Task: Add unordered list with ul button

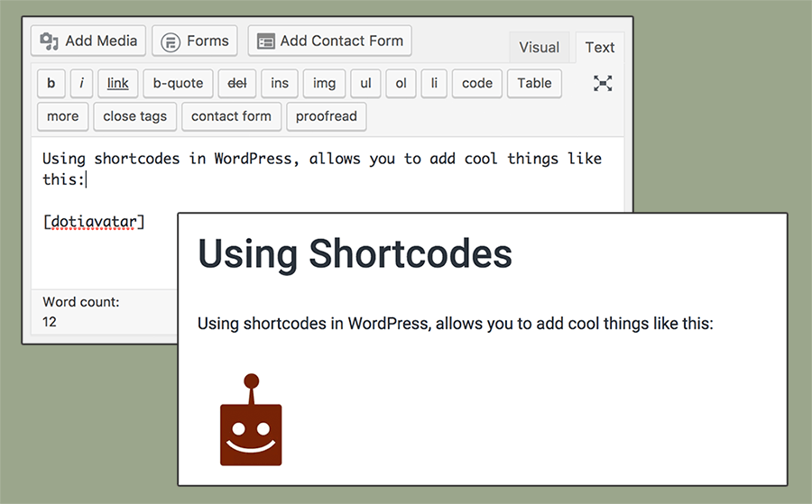Action: click(x=365, y=83)
